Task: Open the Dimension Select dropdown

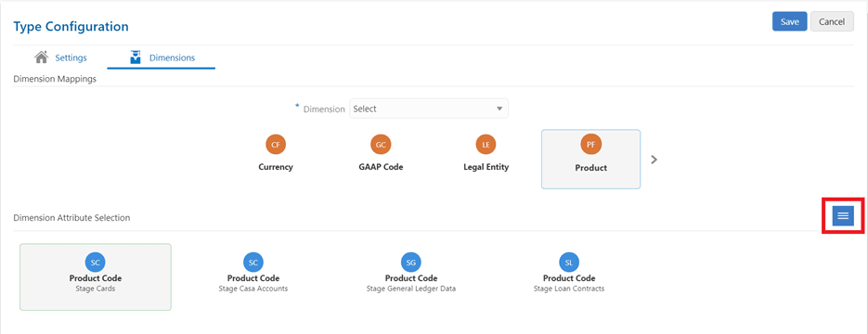Action: pos(429,109)
